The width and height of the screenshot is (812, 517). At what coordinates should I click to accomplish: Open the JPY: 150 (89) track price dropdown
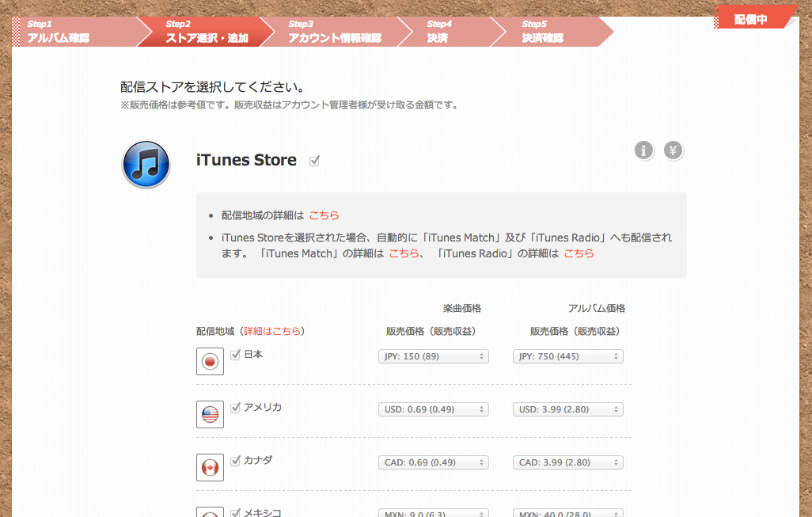coord(434,356)
